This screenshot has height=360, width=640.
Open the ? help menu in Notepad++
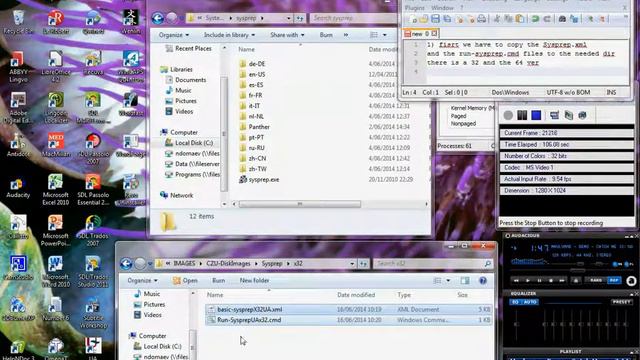462,8
